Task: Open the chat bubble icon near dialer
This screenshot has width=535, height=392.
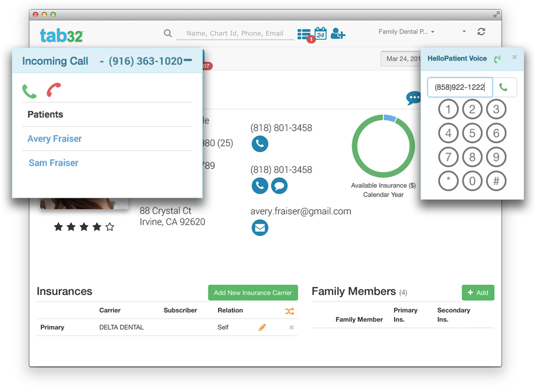Action: coord(414,98)
